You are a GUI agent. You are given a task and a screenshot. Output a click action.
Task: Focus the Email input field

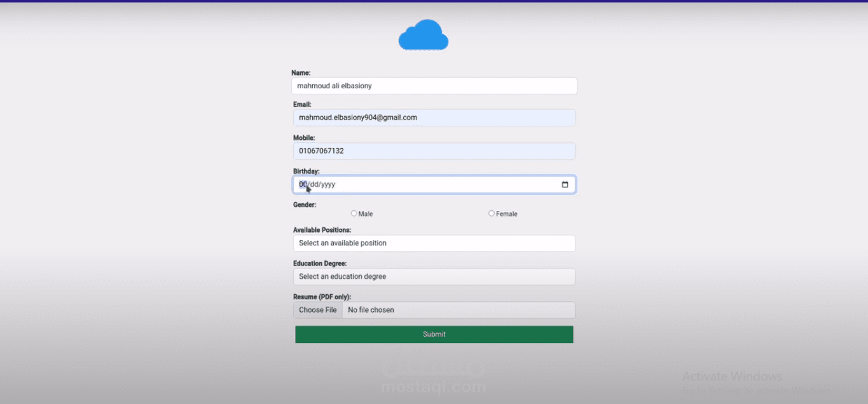pyautogui.click(x=434, y=118)
